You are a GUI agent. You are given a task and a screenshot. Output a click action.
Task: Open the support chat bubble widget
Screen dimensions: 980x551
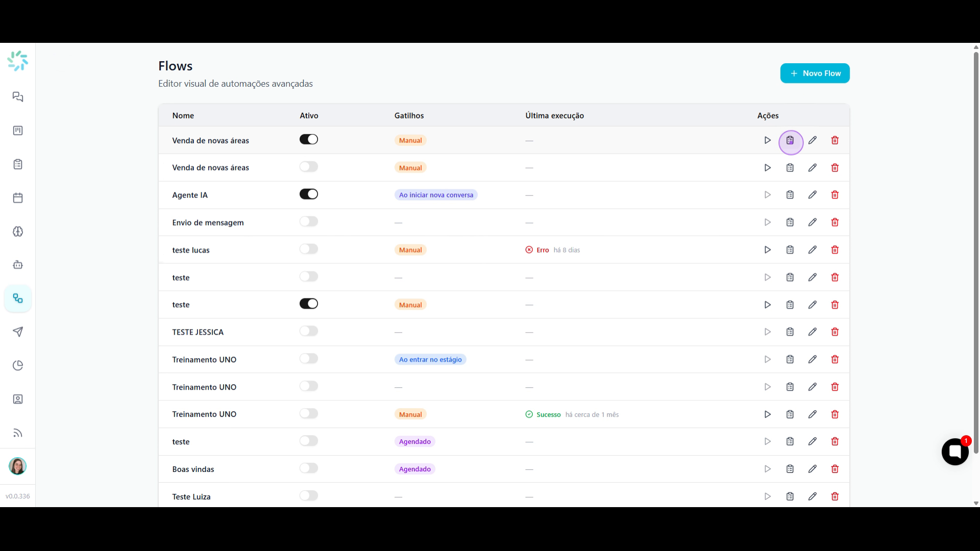click(x=955, y=452)
